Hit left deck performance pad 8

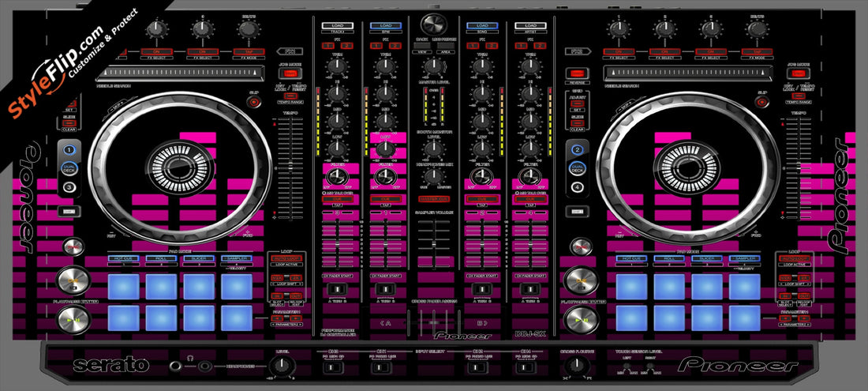[x=237, y=318]
